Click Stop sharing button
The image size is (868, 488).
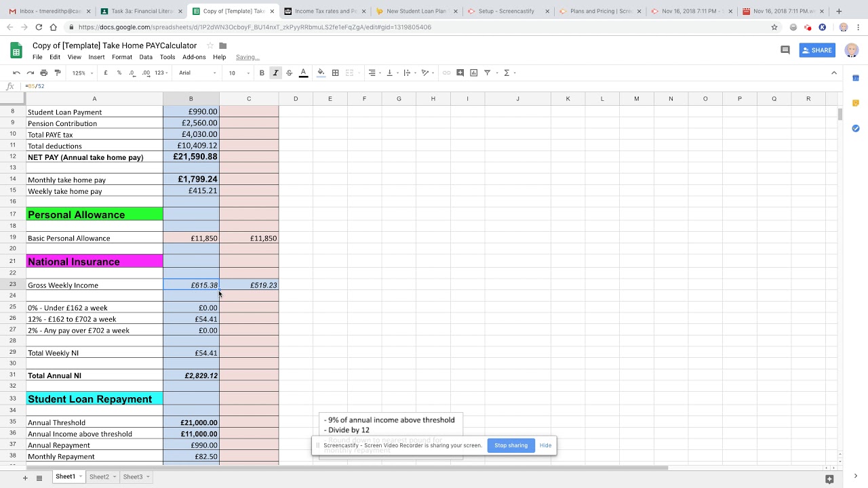click(x=511, y=445)
